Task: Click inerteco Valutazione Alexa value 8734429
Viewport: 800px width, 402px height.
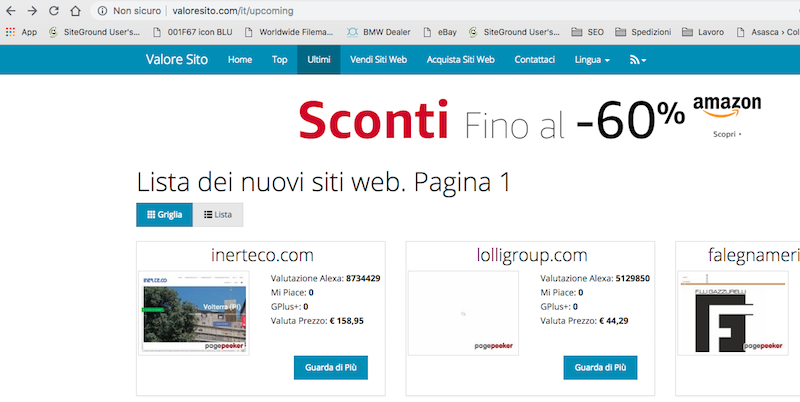Action: tap(363, 279)
